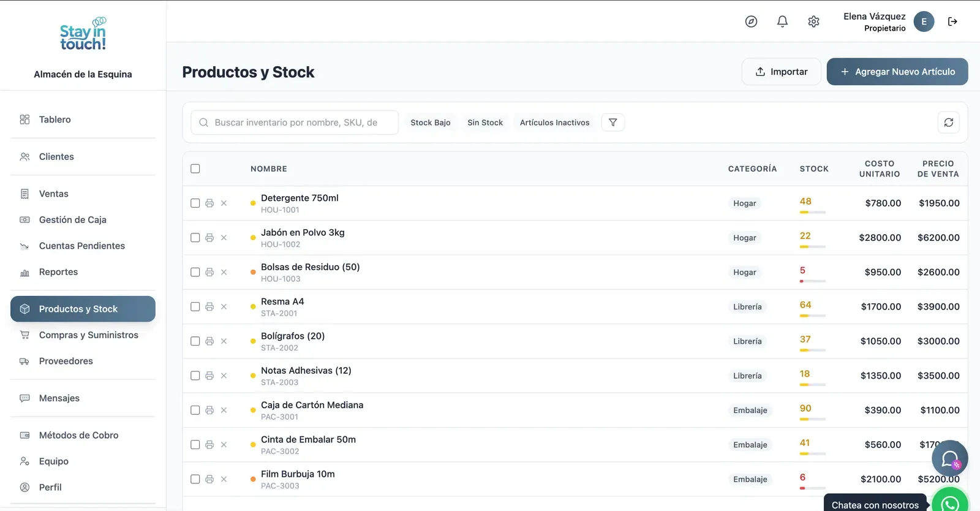Open Reportes in the sidebar

(83, 272)
